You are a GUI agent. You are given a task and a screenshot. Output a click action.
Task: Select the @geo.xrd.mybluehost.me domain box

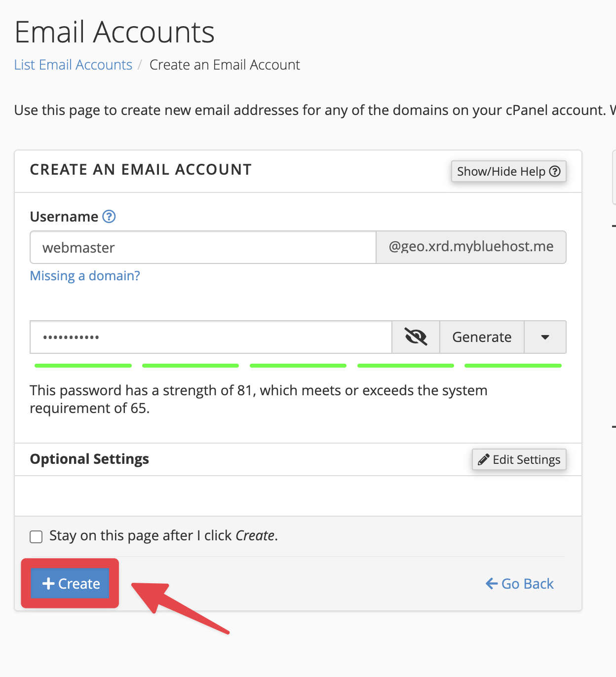471,247
